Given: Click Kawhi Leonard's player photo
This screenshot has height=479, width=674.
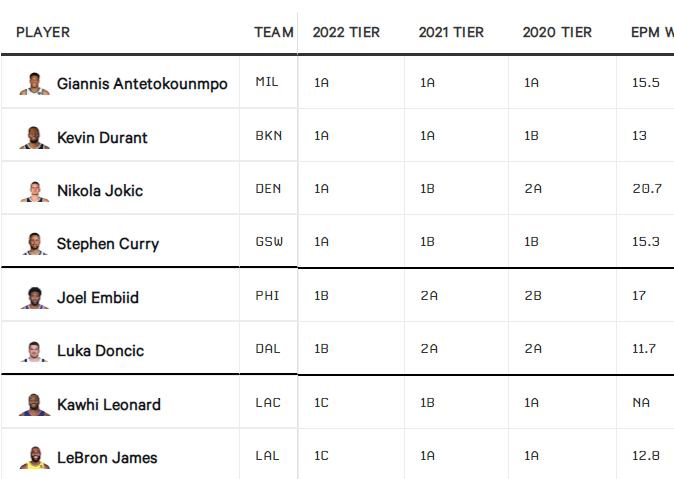Looking at the screenshot, I should [x=34, y=405].
